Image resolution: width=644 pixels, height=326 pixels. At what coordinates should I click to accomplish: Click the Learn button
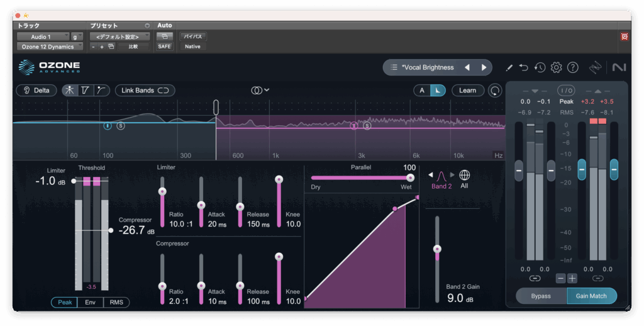click(x=467, y=91)
